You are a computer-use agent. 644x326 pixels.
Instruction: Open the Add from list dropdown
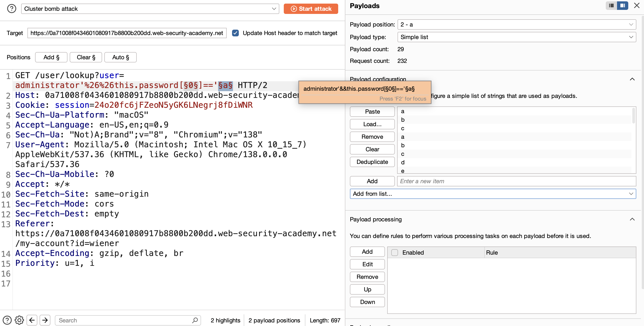click(493, 194)
